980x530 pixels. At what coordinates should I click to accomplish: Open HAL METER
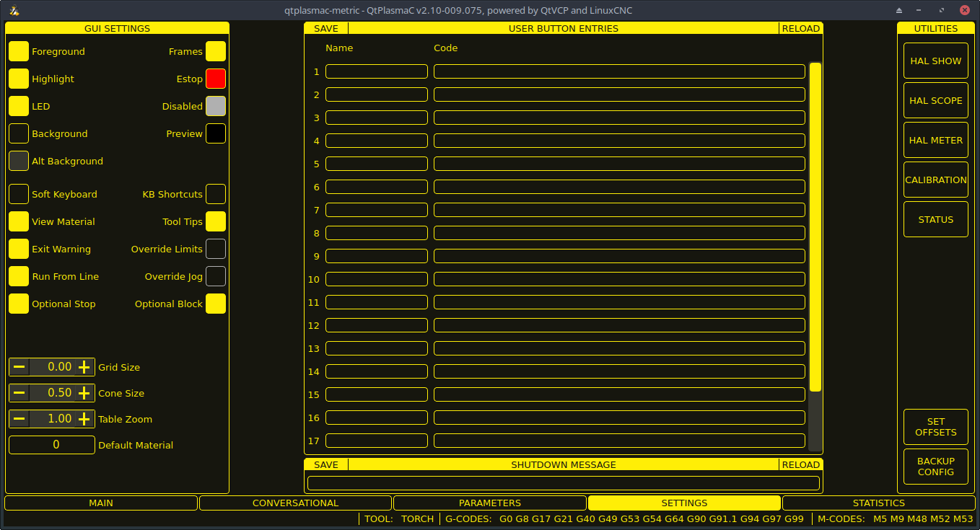(935, 140)
